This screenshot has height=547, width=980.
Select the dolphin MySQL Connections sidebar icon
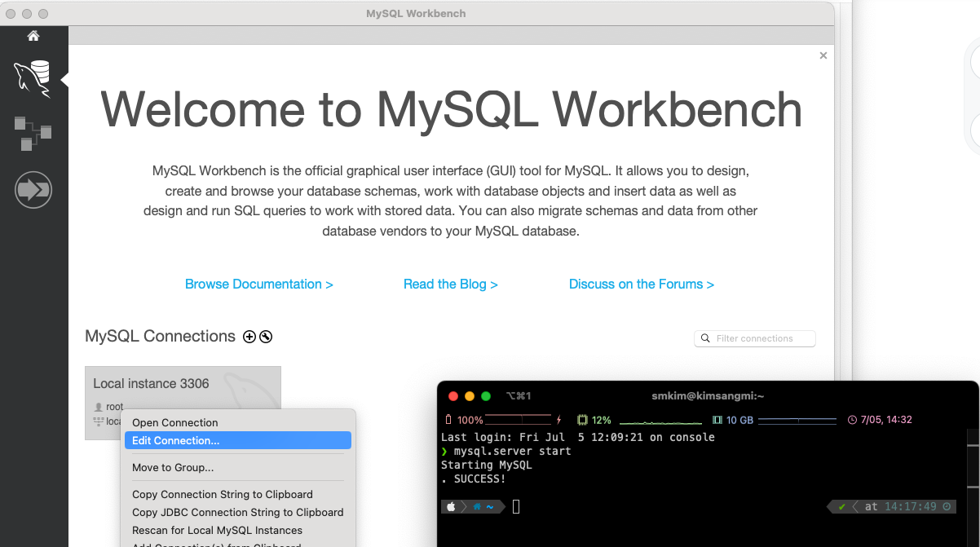33,79
